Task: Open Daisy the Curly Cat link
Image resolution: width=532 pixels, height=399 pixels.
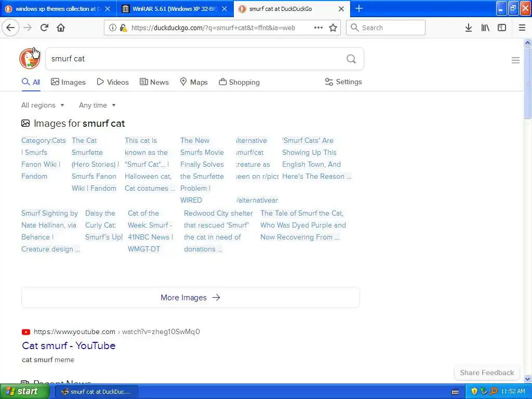Action: [104, 225]
